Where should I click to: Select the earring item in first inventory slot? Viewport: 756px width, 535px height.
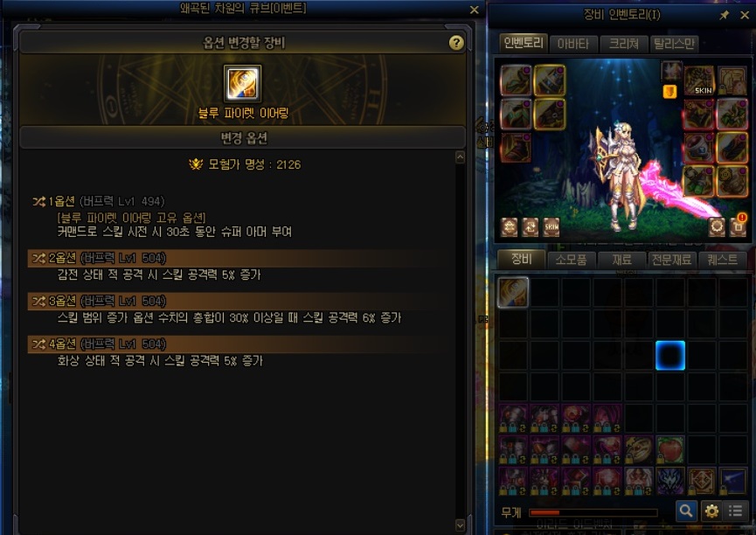[513, 292]
